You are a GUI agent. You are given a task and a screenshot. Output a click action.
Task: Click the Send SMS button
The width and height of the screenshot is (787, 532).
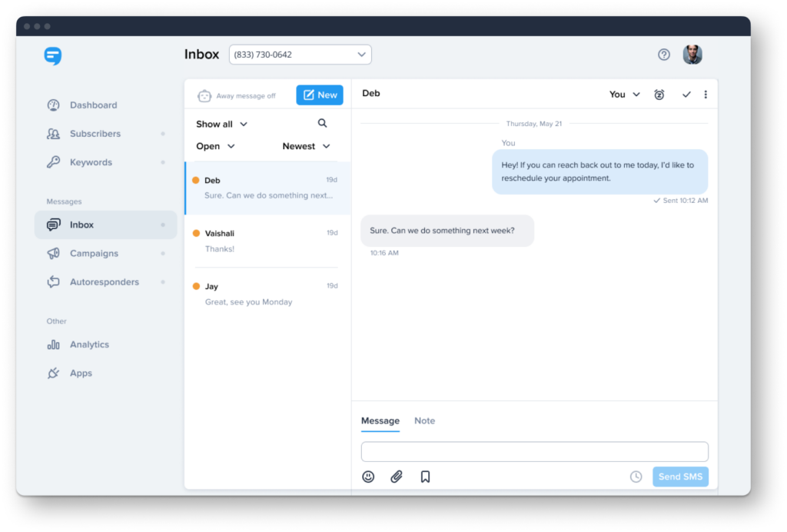(x=681, y=477)
